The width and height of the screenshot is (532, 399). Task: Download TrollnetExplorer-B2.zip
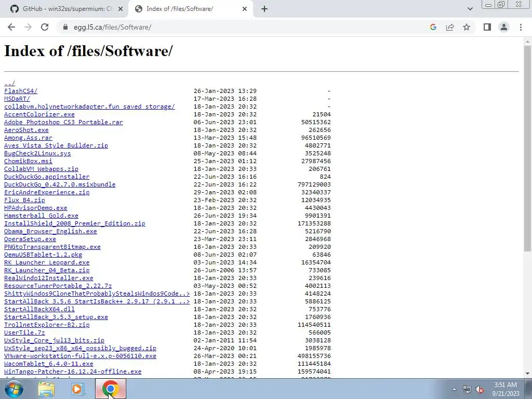(x=47, y=325)
